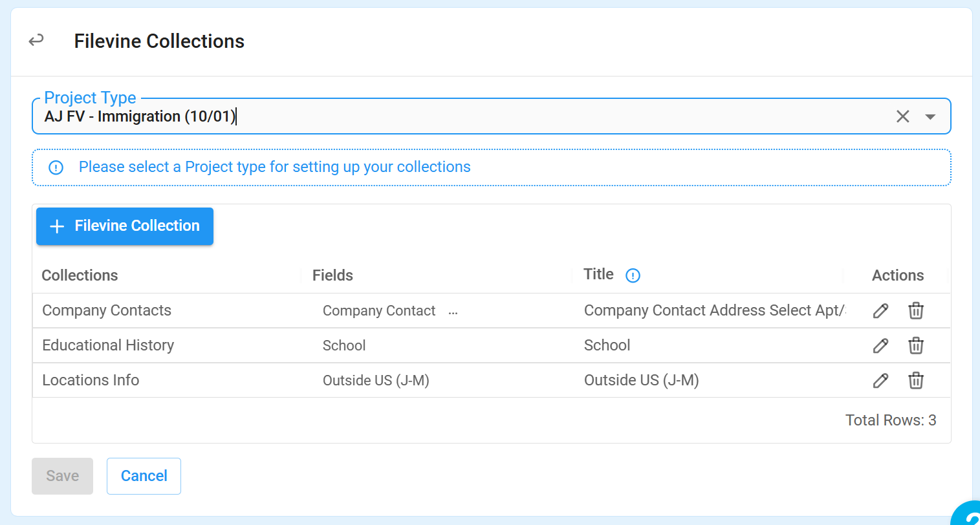Image resolution: width=980 pixels, height=525 pixels.
Task: Click the Total Rows: 3 label
Action: 891,420
